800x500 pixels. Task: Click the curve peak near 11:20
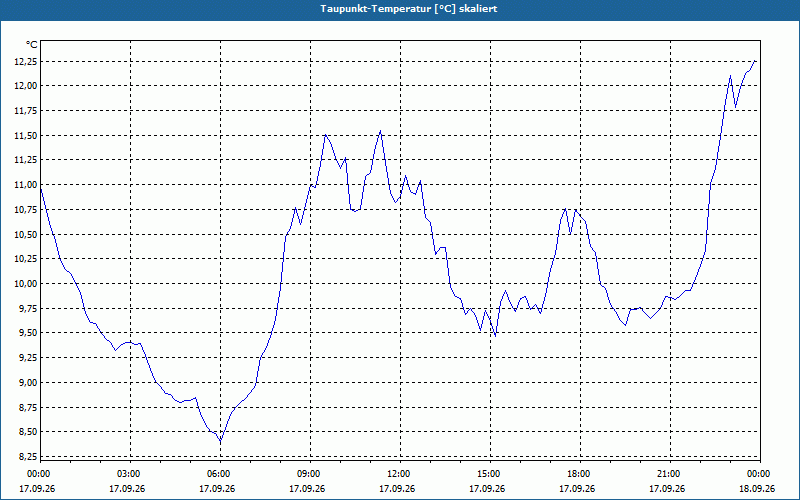pos(380,131)
